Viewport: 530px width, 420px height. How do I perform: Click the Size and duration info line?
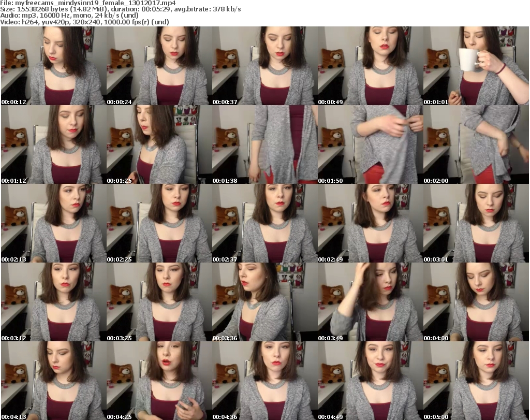click(120, 9)
